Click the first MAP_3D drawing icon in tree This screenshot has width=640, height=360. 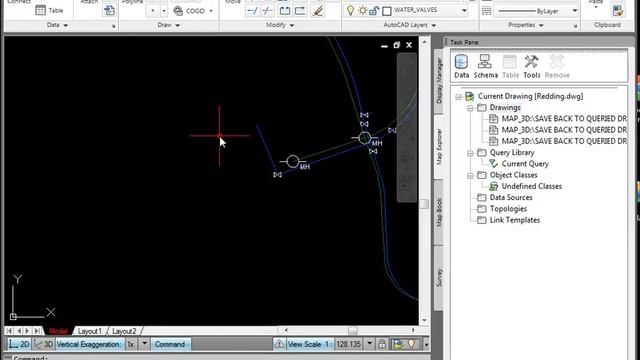[493, 118]
